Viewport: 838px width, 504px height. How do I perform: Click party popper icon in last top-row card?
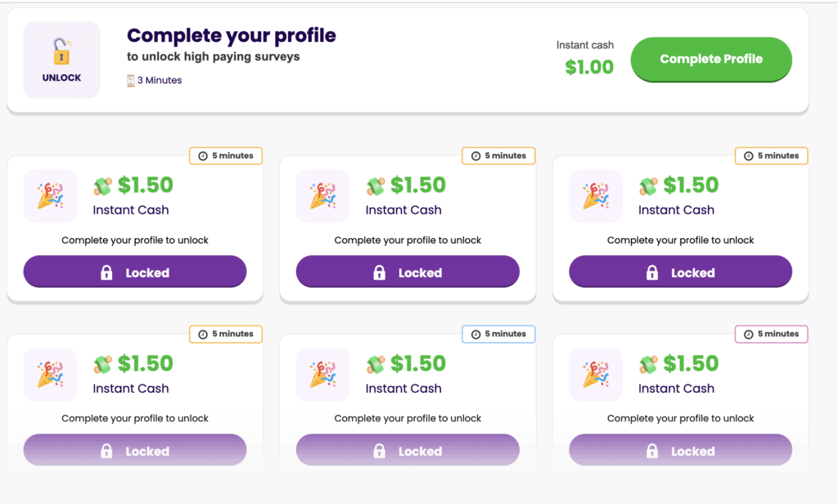(595, 196)
